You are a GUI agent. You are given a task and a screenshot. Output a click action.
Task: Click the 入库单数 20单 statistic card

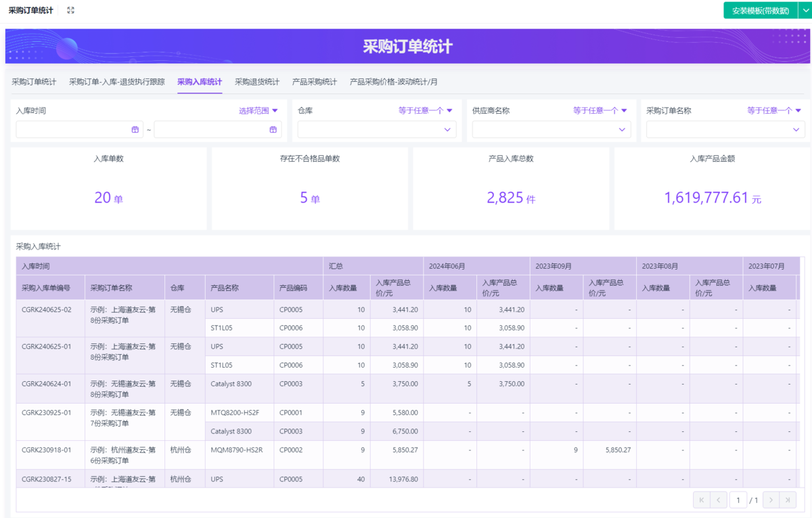(x=108, y=189)
